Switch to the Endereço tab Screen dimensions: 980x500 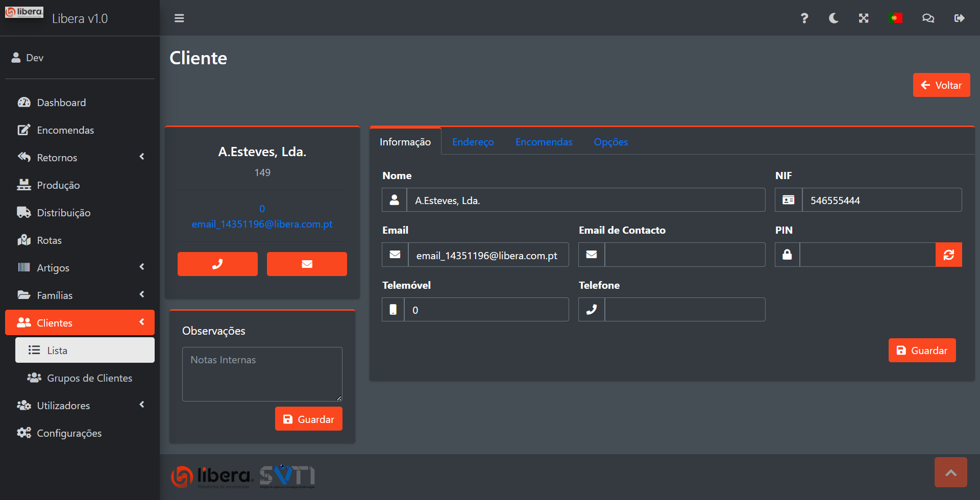coord(473,142)
